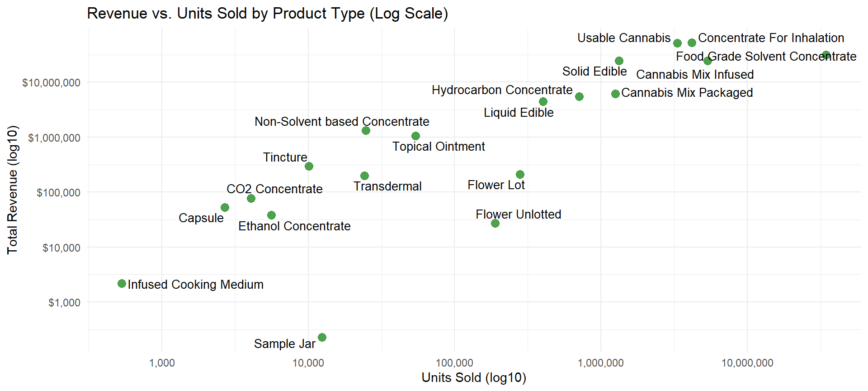This screenshot has height=391, width=868.
Task: Click the Total Revenue y-axis title
Action: click(x=12, y=190)
